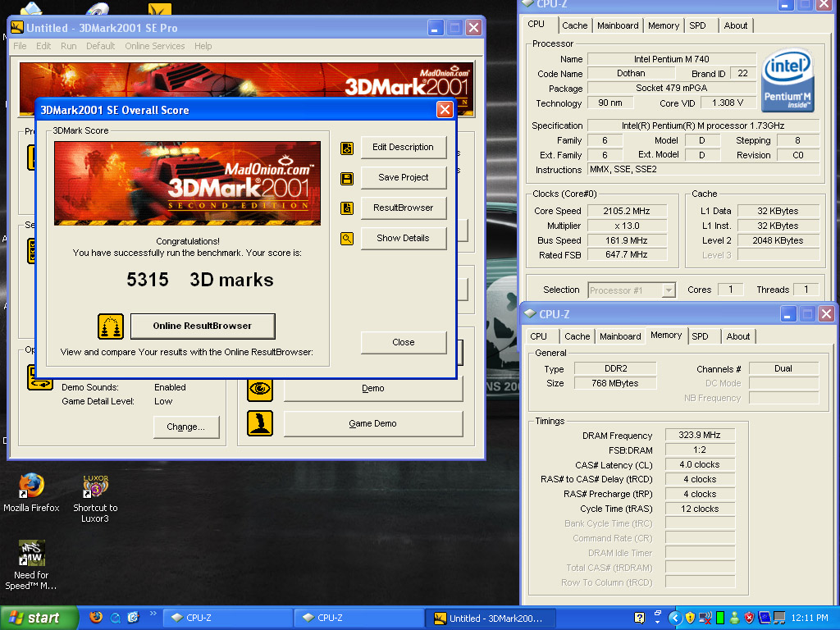
Task: Click the joystick icon beside Game Demo
Action: click(x=260, y=423)
